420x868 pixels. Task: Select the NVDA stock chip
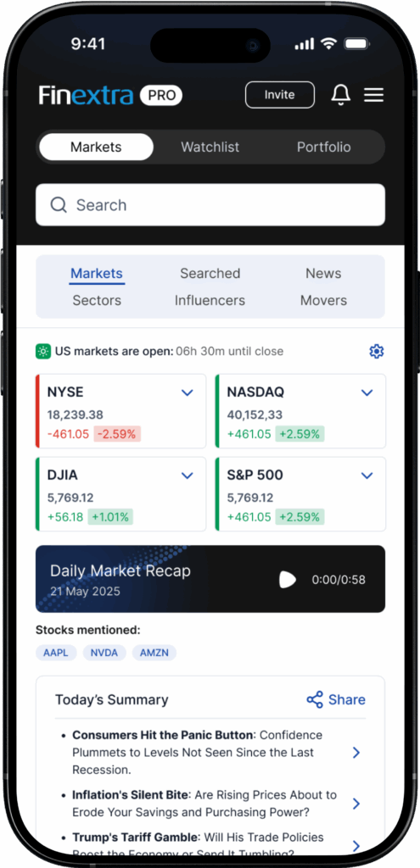click(104, 653)
